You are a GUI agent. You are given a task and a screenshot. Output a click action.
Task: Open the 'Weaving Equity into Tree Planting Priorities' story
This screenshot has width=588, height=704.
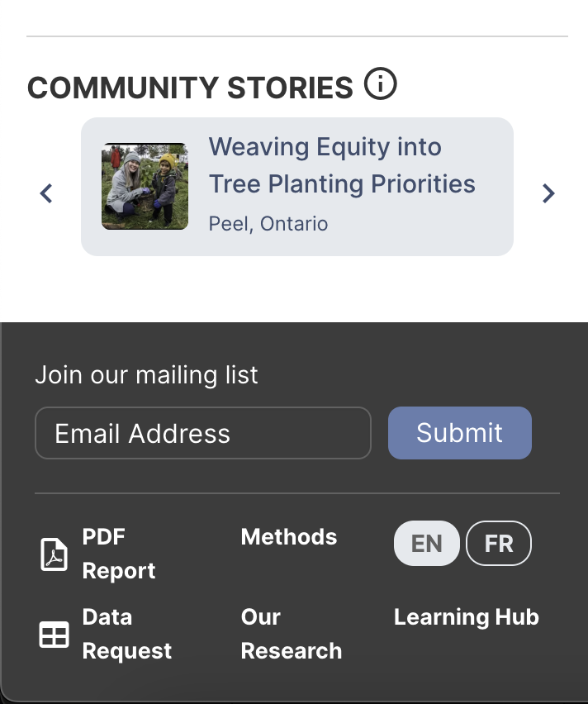(x=342, y=165)
